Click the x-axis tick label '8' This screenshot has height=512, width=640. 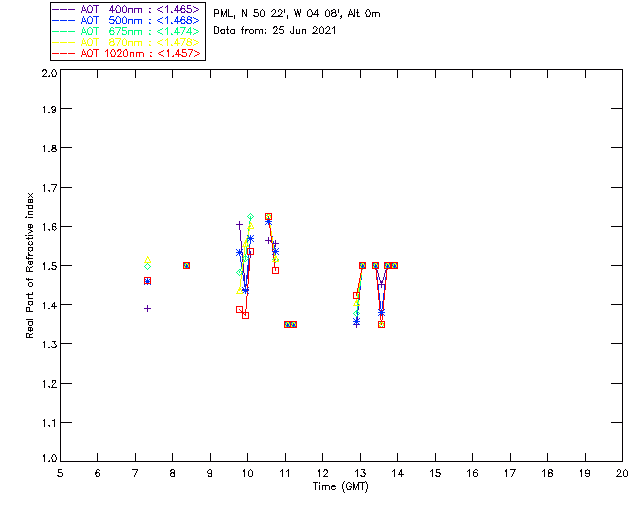click(173, 473)
